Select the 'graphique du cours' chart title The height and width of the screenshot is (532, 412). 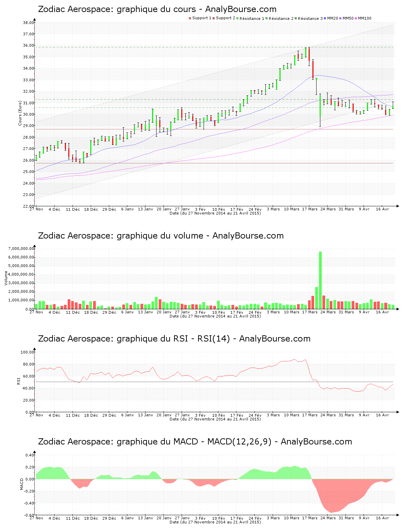[x=157, y=9]
